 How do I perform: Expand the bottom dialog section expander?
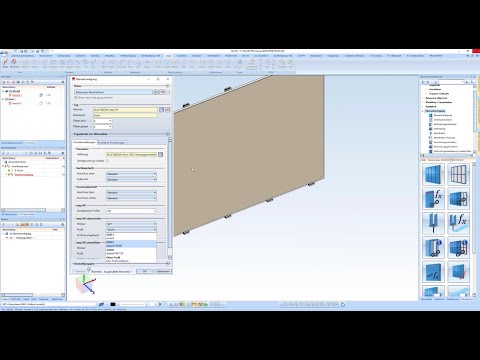[168, 264]
